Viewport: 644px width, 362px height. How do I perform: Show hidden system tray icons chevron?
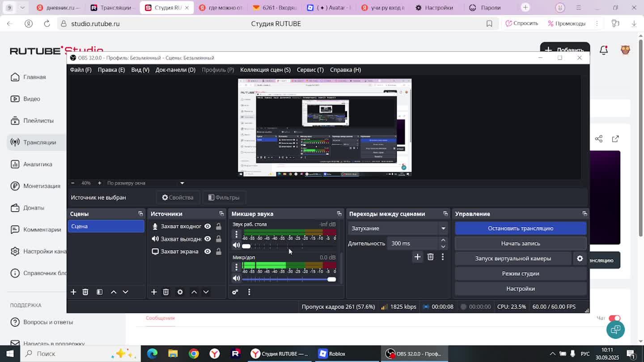(x=553, y=354)
